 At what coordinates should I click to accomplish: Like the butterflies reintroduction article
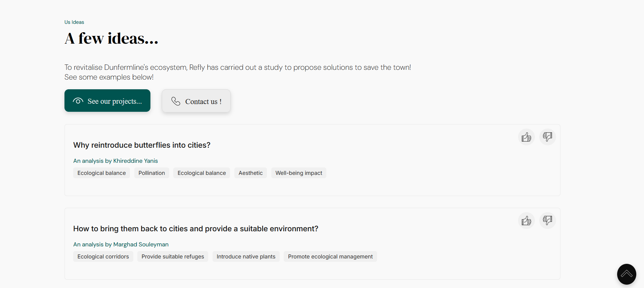tap(526, 137)
